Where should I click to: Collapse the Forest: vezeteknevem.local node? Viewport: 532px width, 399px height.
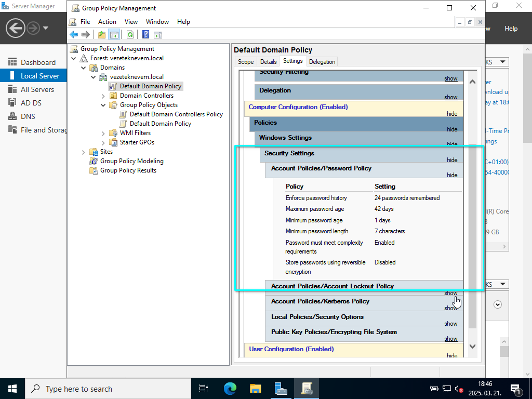(x=74, y=58)
